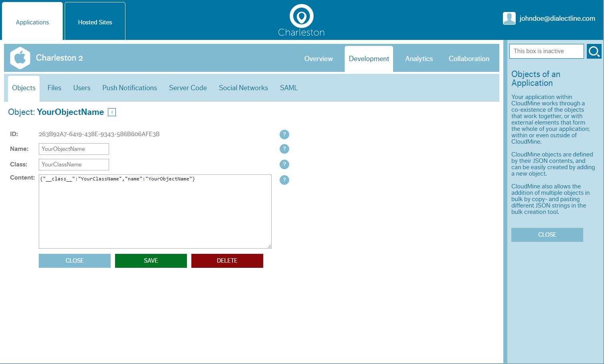604x364 pixels.
Task: Open the Server Code sub-tab
Action: (188, 88)
